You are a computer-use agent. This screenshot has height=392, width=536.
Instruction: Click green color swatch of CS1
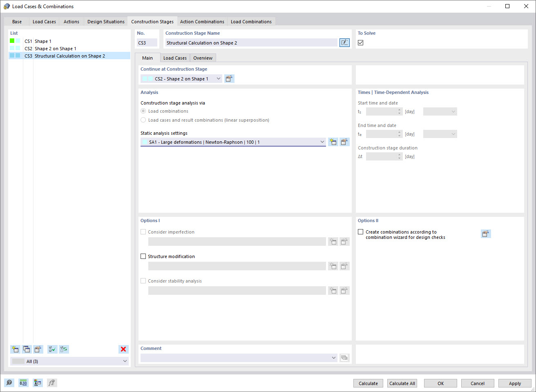coord(12,41)
